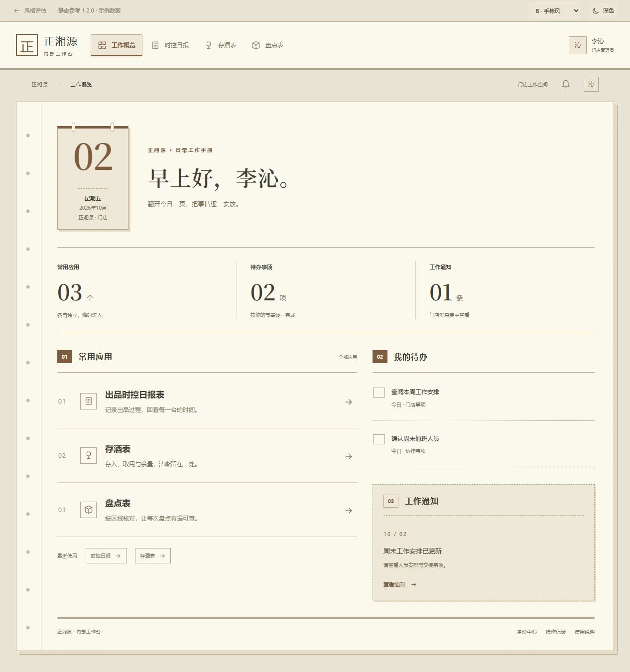Open the 存酒表 navigation tab

pyautogui.click(x=221, y=45)
